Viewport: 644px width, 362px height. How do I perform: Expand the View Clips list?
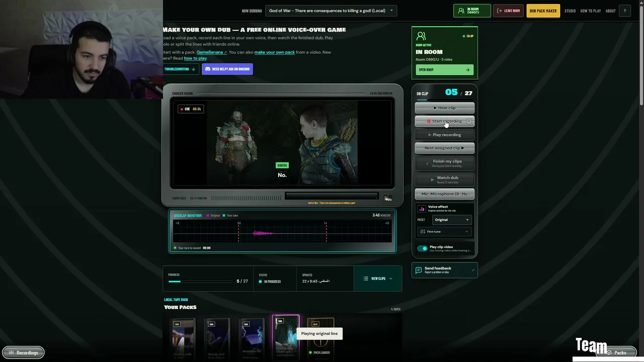click(378, 279)
